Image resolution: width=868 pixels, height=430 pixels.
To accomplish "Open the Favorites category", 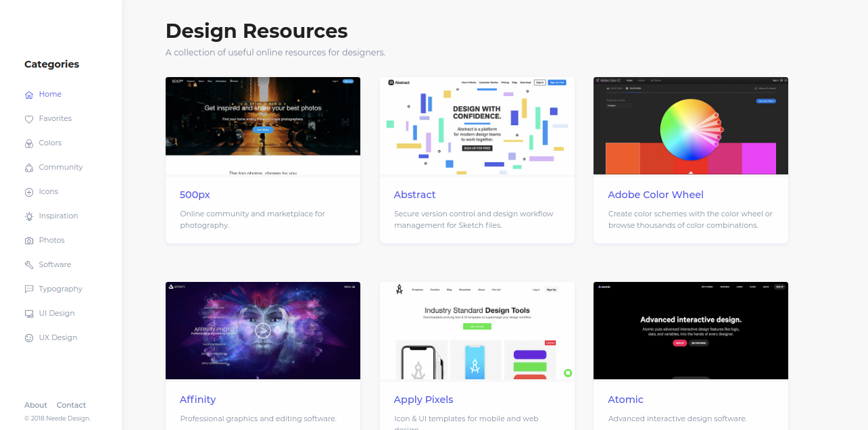I will pos(55,118).
